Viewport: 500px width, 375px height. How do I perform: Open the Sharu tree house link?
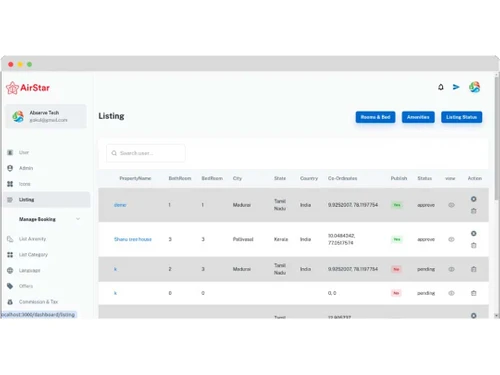tap(133, 239)
